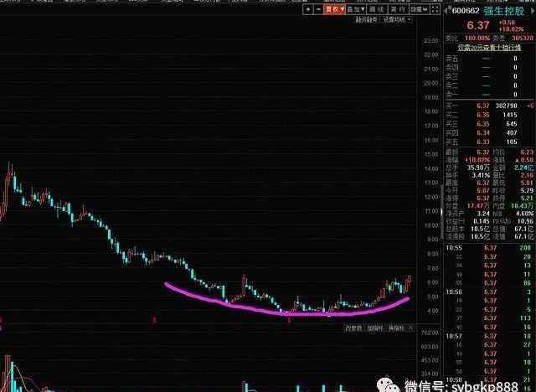Click the 换指标 change indicator button
This screenshot has height=392, width=536.
pos(394,328)
